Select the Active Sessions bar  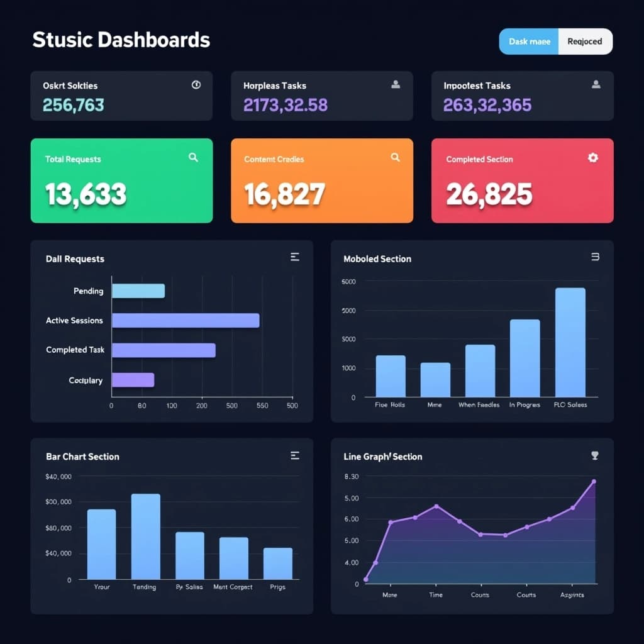tap(186, 320)
